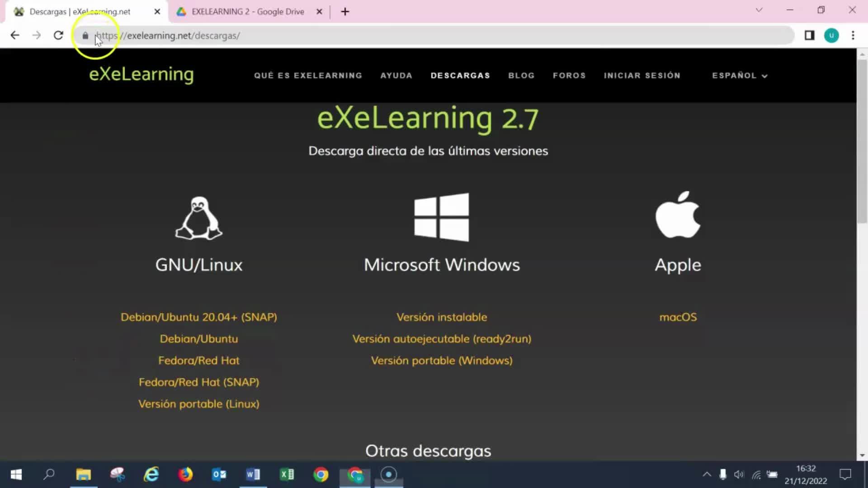Click the user profile avatar icon
868x488 pixels.
coord(831,35)
